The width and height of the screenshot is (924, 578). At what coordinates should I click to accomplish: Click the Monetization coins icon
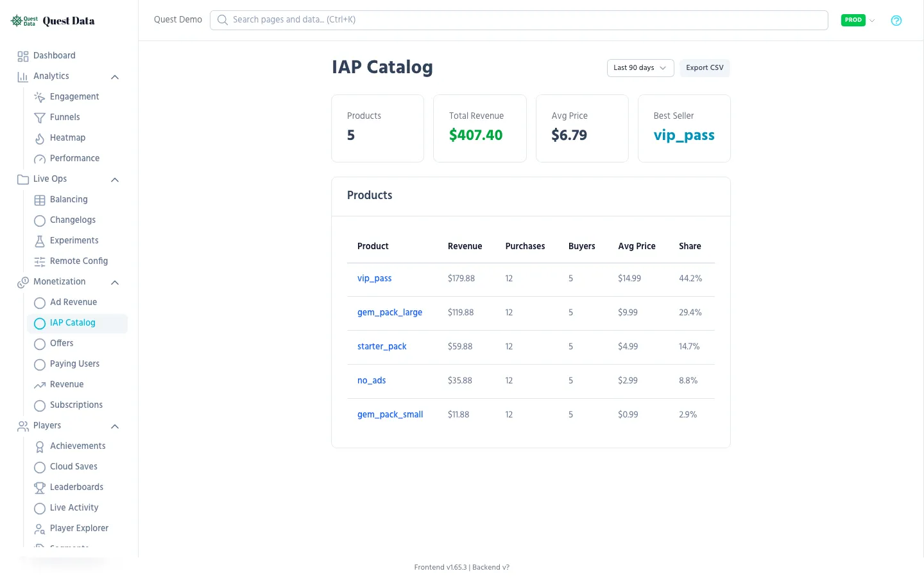23,282
